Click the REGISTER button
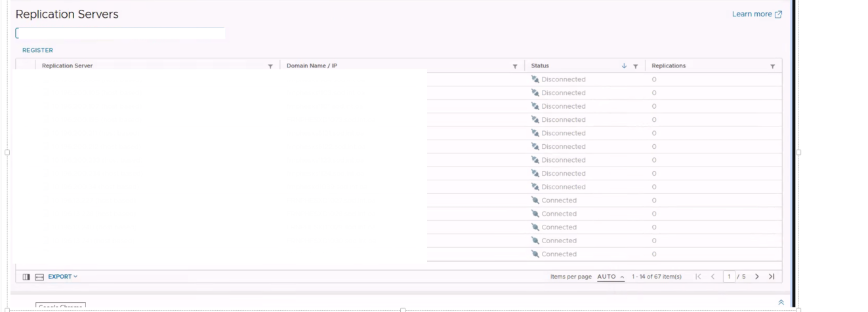 coord(37,50)
